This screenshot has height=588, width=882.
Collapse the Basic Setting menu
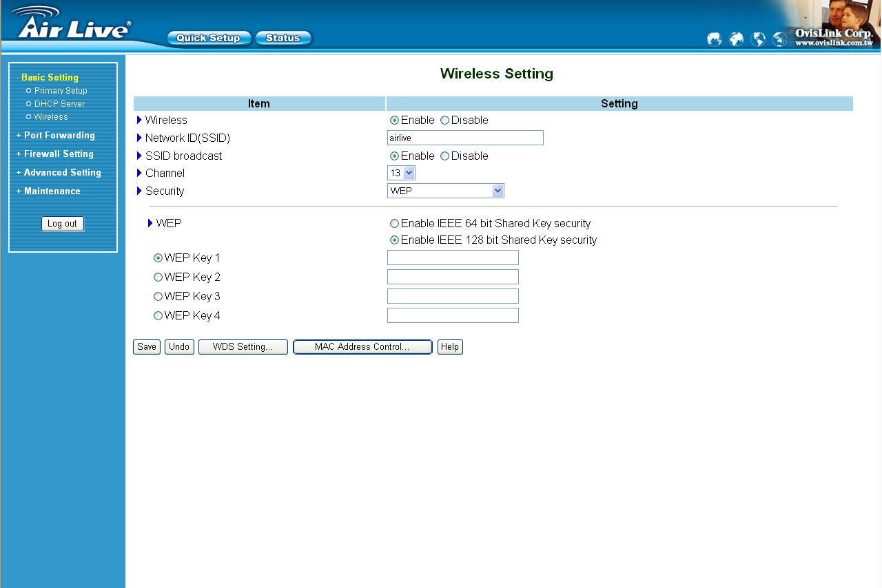pyautogui.click(x=48, y=78)
